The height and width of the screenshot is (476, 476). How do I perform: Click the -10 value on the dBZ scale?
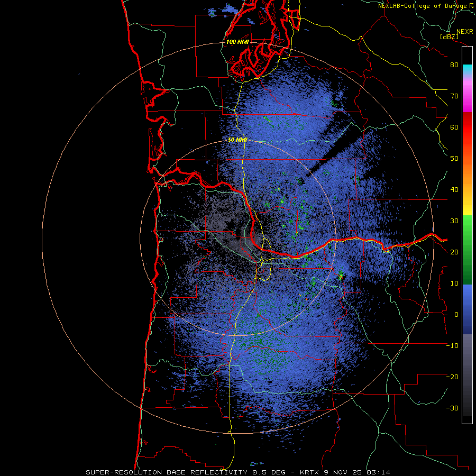[452, 345]
